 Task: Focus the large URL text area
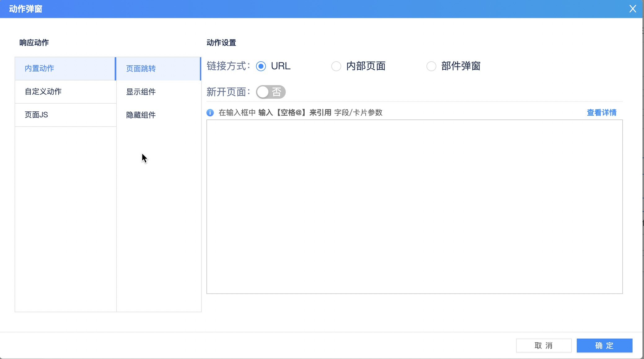tap(414, 207)
